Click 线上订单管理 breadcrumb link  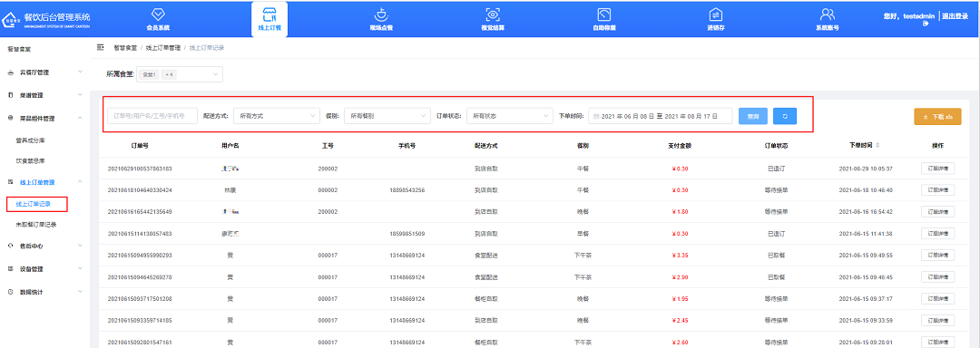click(162, 47)
